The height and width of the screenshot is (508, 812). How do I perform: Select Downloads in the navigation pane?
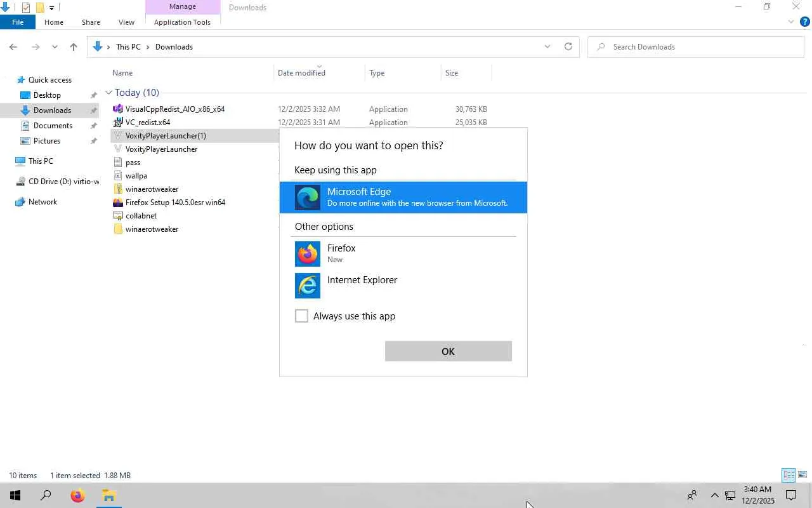pos(52,110)
